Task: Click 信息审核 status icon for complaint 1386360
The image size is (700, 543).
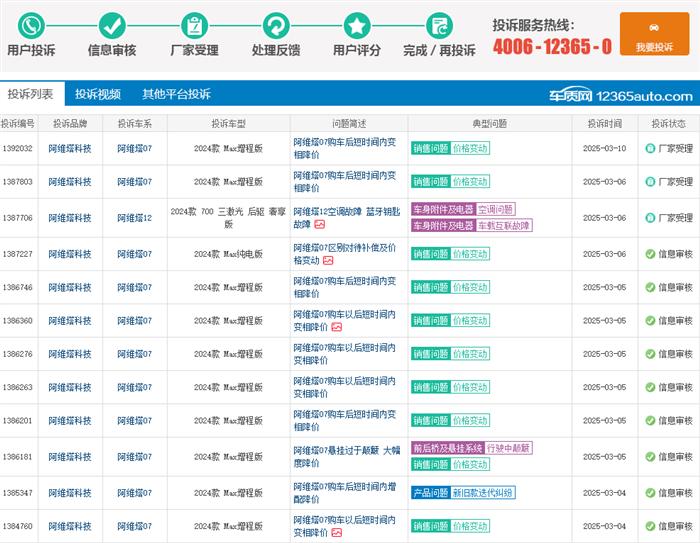Action: tap(650, 321)
